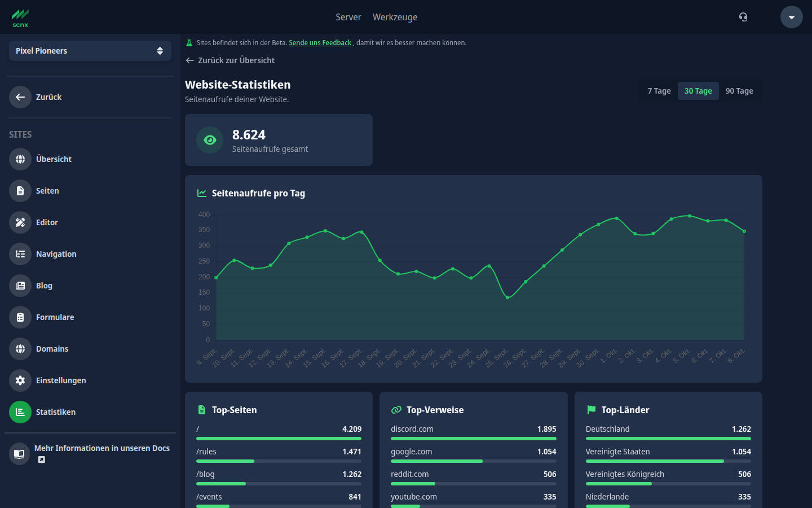
Task: Open the Domains globe icon
Action: (20, 349)
